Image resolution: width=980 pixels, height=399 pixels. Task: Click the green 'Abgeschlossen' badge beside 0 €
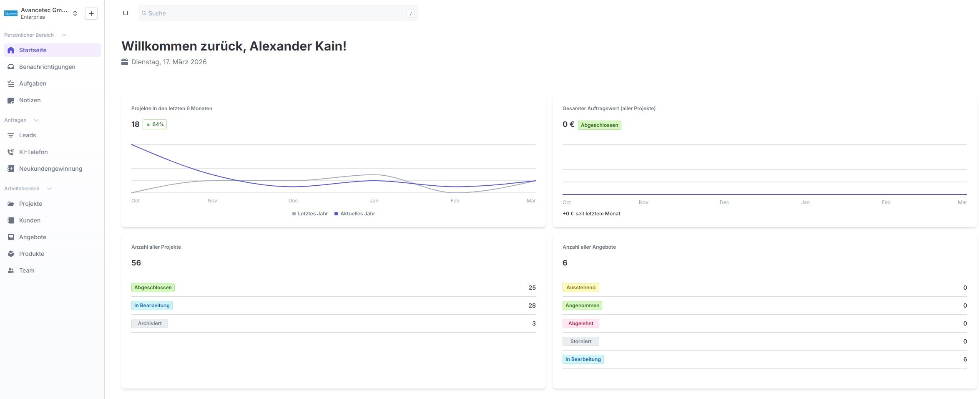click(599, 125)
